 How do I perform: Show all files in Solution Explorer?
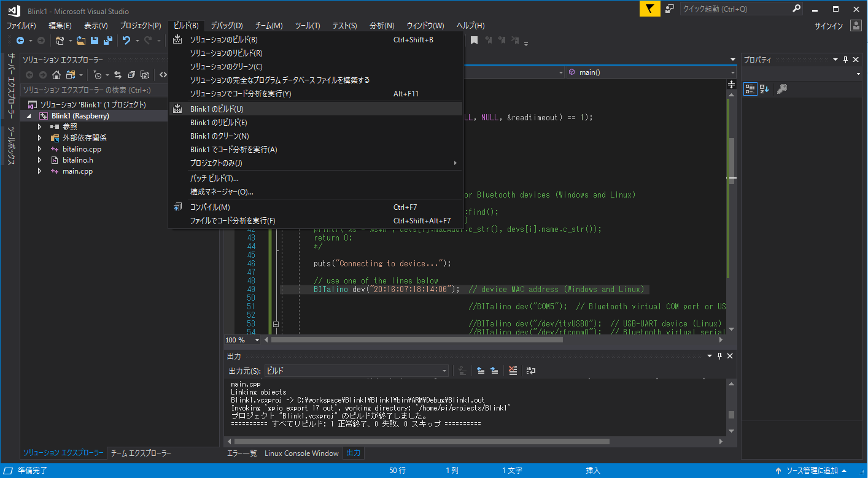pyautogui.click(x=145, y=75)
